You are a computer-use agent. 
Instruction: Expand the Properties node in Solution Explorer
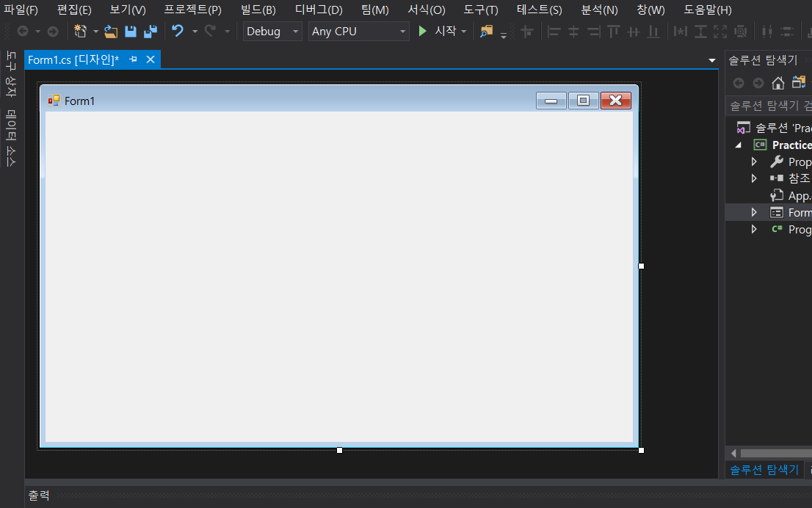[754, 162]
